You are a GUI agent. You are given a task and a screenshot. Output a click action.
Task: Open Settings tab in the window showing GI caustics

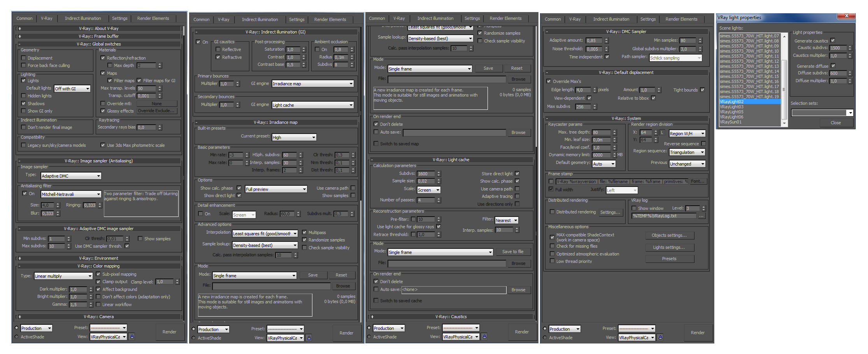click(297, 19)
